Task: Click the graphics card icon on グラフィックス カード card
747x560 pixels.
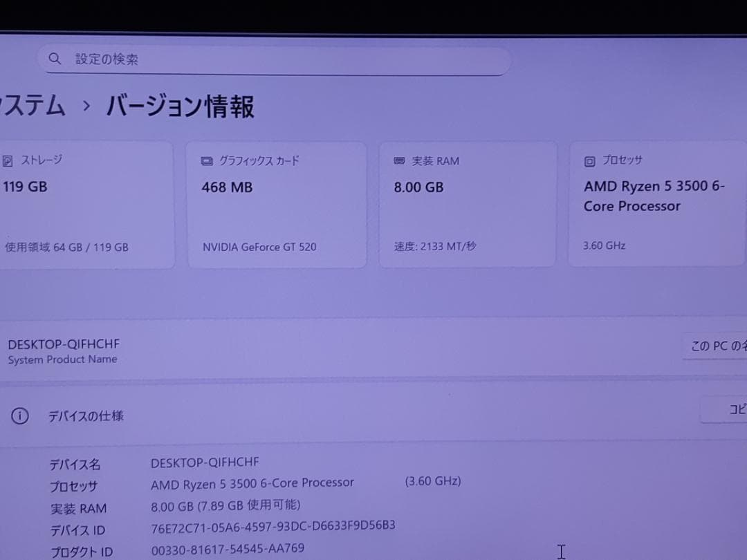Action: 205,160
